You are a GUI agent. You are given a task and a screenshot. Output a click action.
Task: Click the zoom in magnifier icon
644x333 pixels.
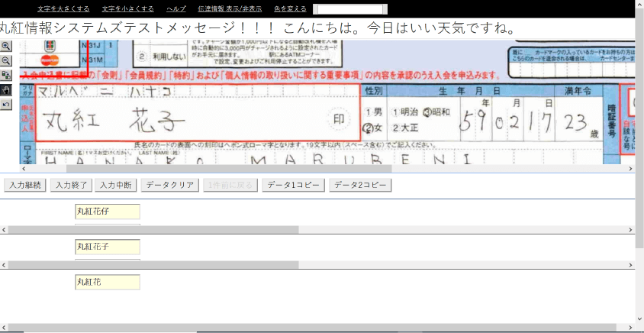(x=6, y=47)
